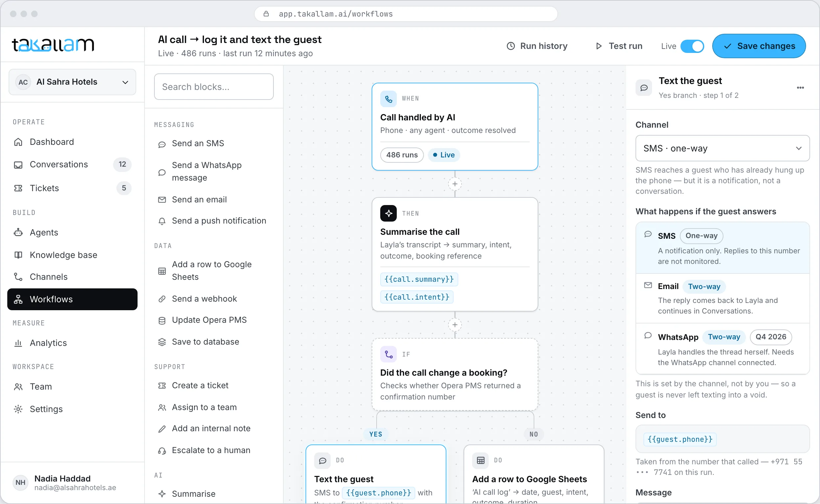This screenshot has height=504, width=820.
Task: Go to Conversations
Action: pos(72,164)
